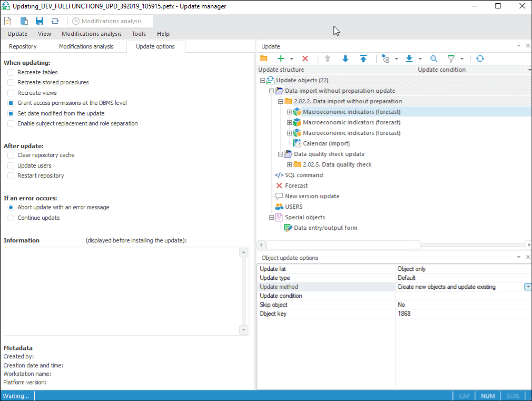Viewport: 532px width, 401px height.
Task: Click the open update file icon
Action: point(24,21)
